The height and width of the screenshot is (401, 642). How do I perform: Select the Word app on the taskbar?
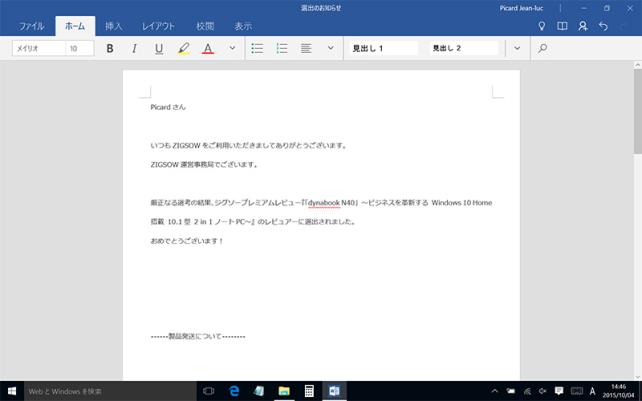pos(334,391)
